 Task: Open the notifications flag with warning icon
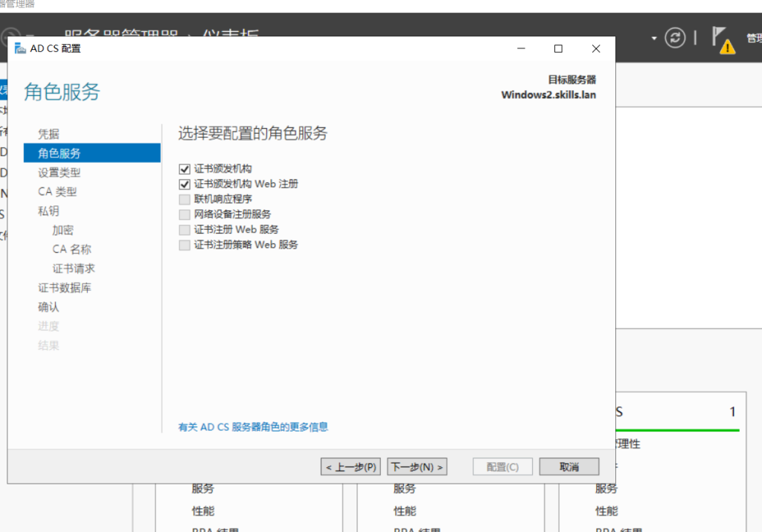[721, 39]
